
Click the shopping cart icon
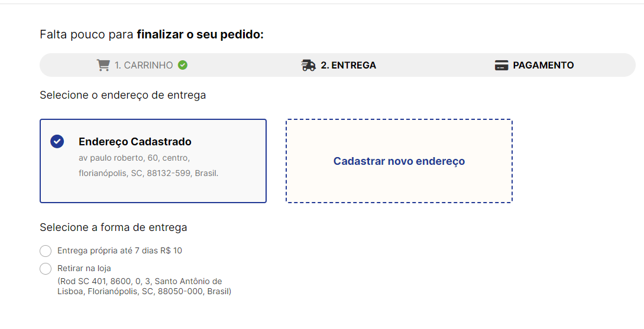(x=103, y=65)
